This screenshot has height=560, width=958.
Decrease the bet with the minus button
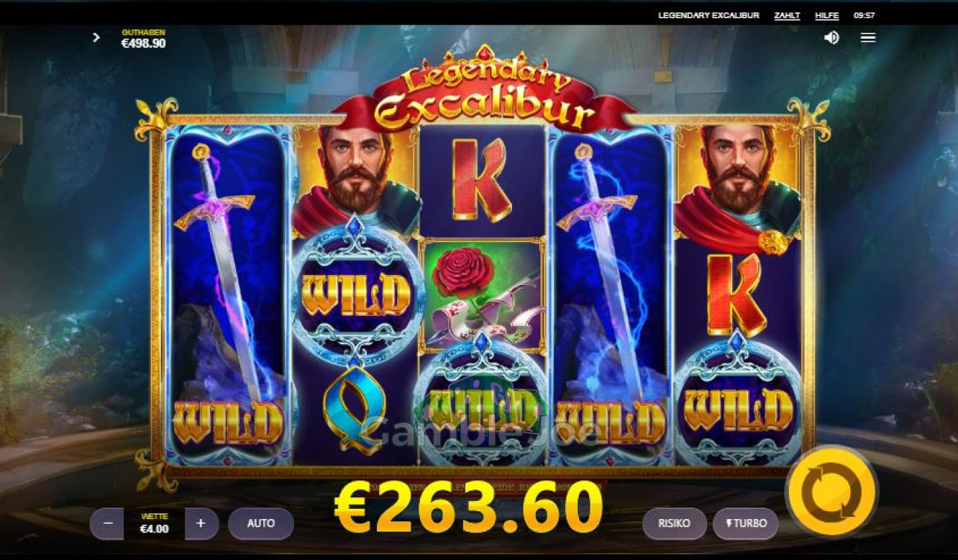[x=108, y=524]
